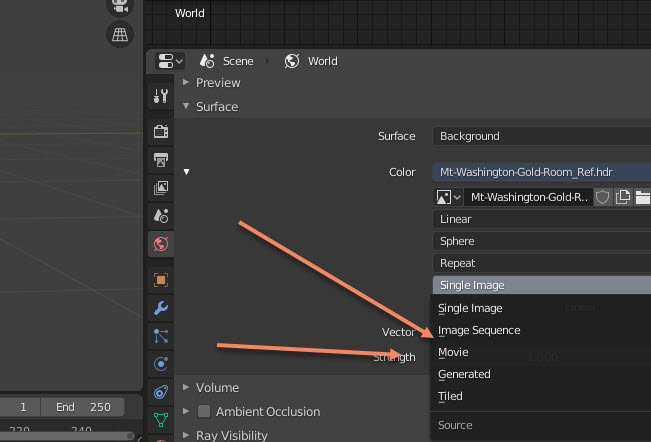Enable the Ambient Occlusion checkbox

(x=204, y=411)
